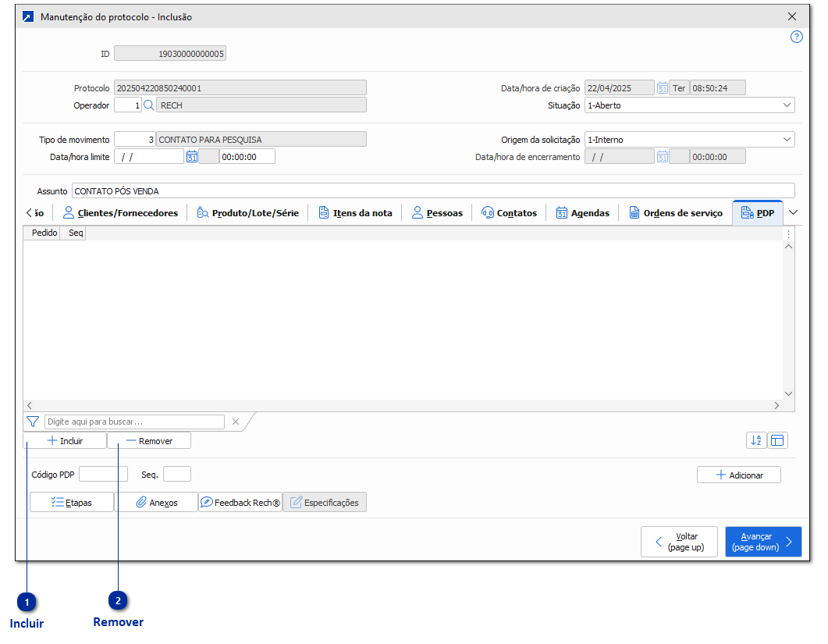This screenshot has height=644, width=828.
Task: Click the horizontal scrollbar right arrow
Action: click(776, 405)
